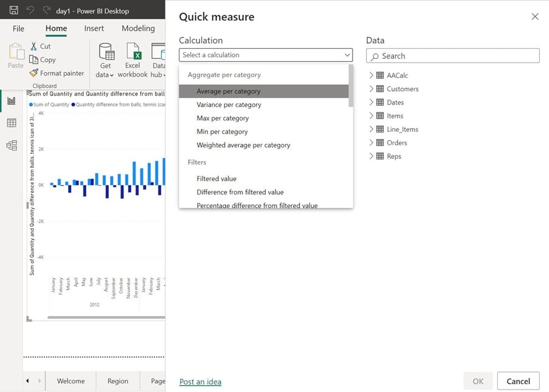Open the Get data dropdown arrow

(x=111, y=75)
